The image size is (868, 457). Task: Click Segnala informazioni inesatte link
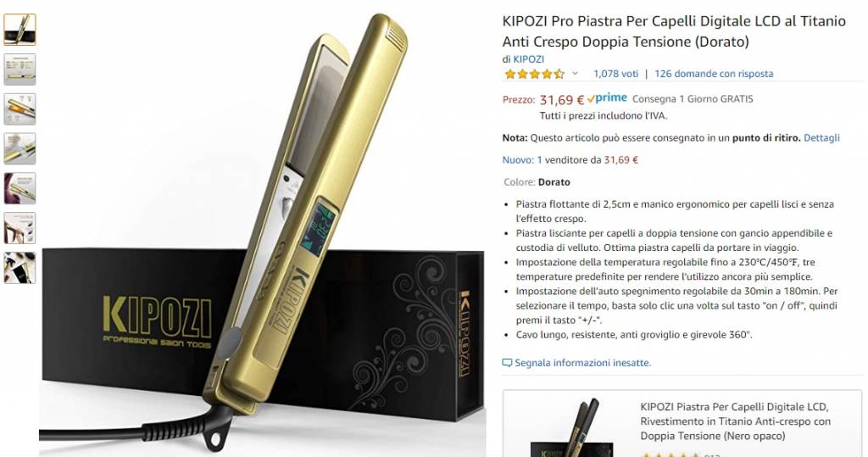tap(582, 363)
